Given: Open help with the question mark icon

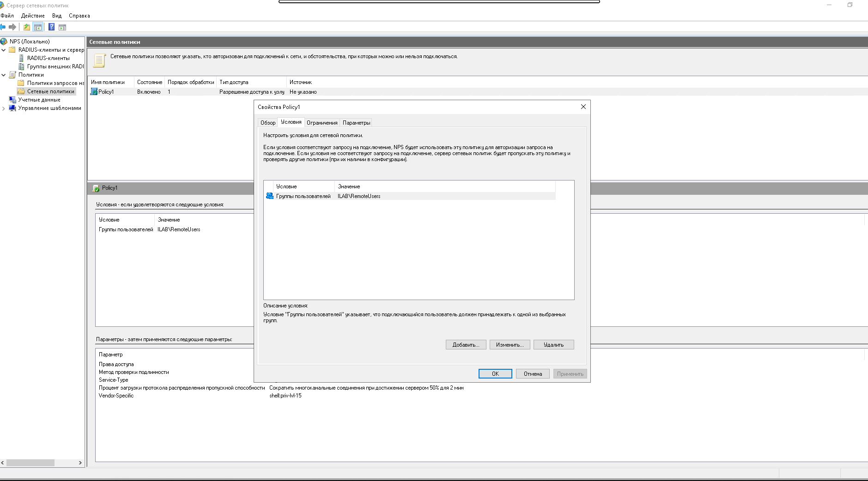Looking at the screenshot, I should click(52, 27).
